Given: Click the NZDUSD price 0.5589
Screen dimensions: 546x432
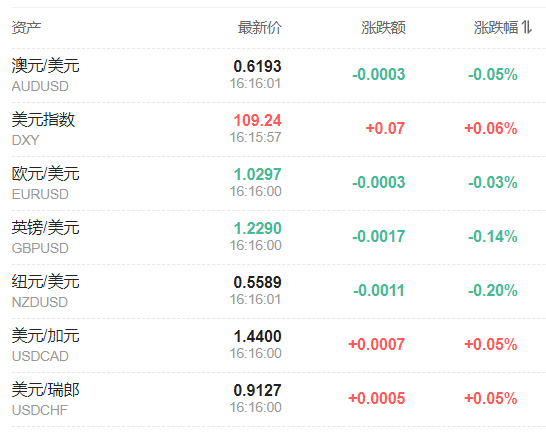Looking at the screenshot, I should click(257, 282).
